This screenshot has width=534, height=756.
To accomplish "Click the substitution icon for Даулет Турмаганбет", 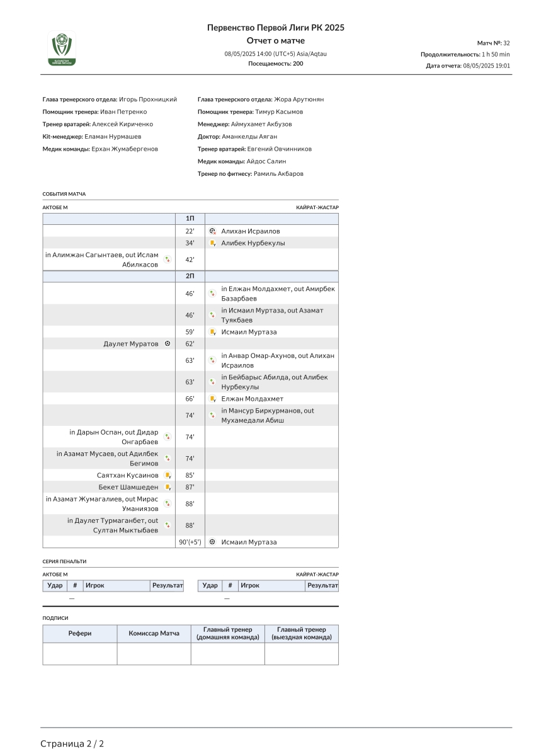I will point(168,525).
